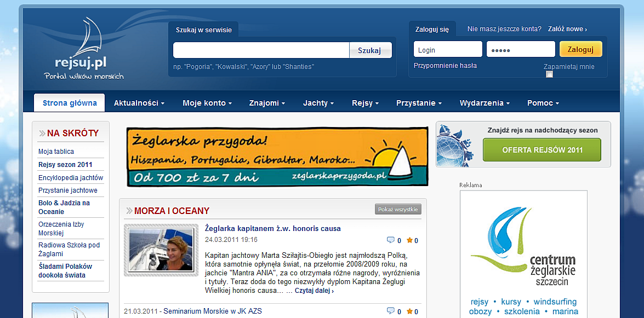Open the Wydarzenia menu item
This screenshot has width=644, height=318.
click(x=485, y=103)
